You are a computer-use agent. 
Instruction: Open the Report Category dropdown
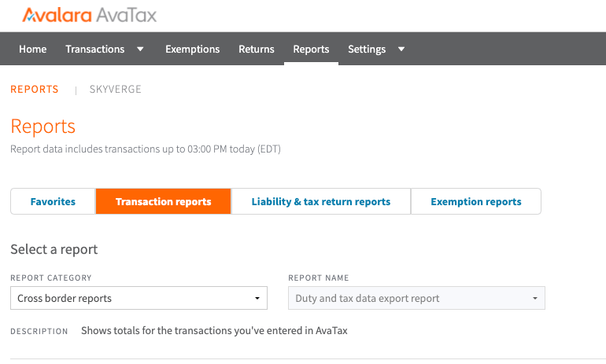tap(139, 299)
